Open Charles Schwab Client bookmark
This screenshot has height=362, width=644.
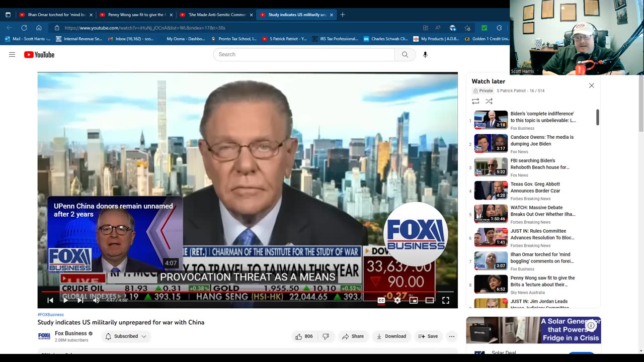pos(386,39)
